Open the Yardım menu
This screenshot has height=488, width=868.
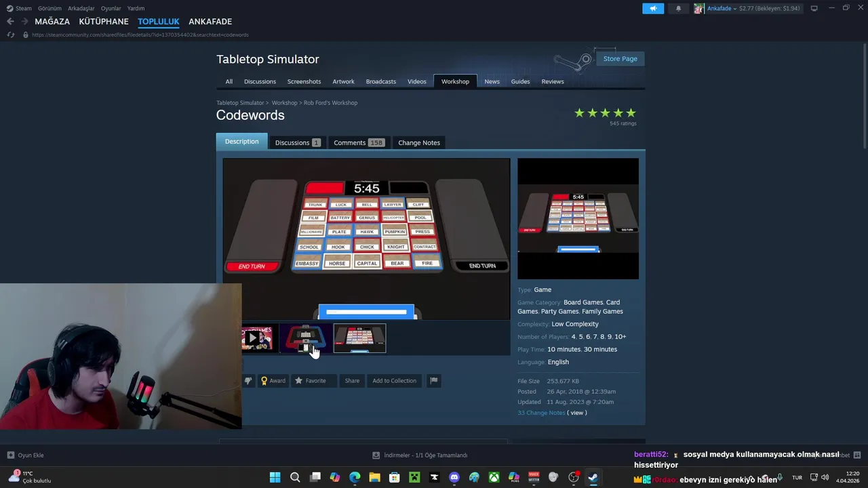136,8
